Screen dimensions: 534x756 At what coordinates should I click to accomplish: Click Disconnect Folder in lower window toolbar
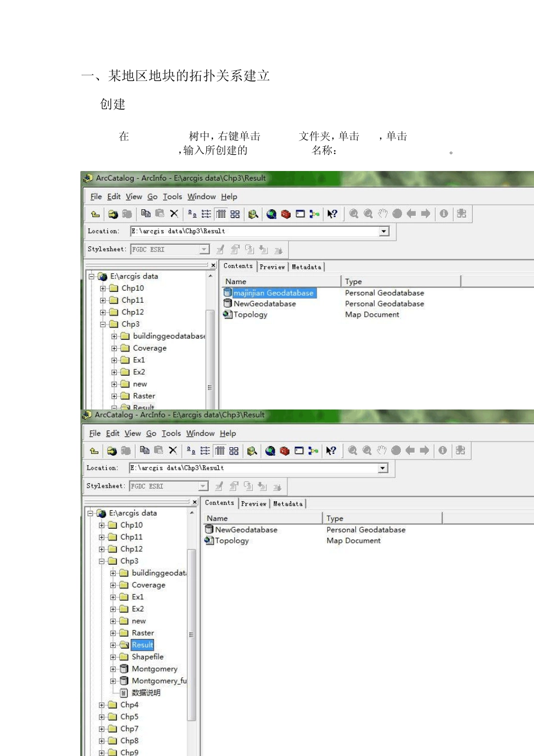click(126, 451)
